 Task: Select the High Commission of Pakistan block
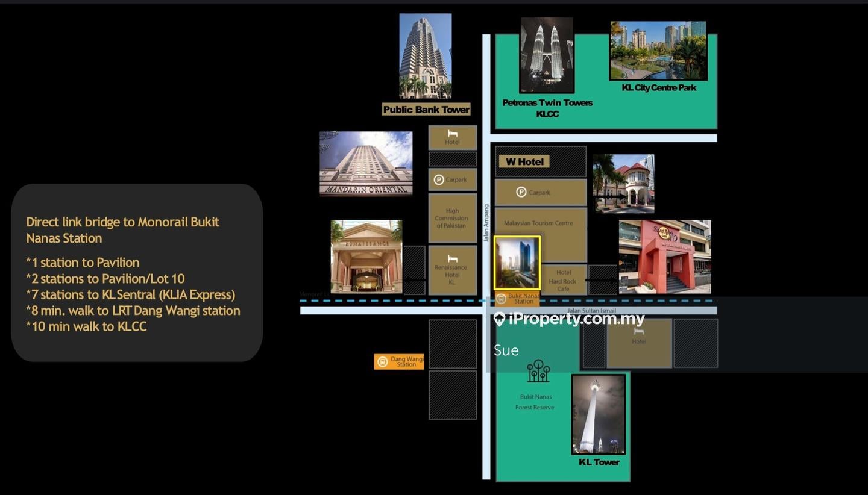tap(452, 218)
